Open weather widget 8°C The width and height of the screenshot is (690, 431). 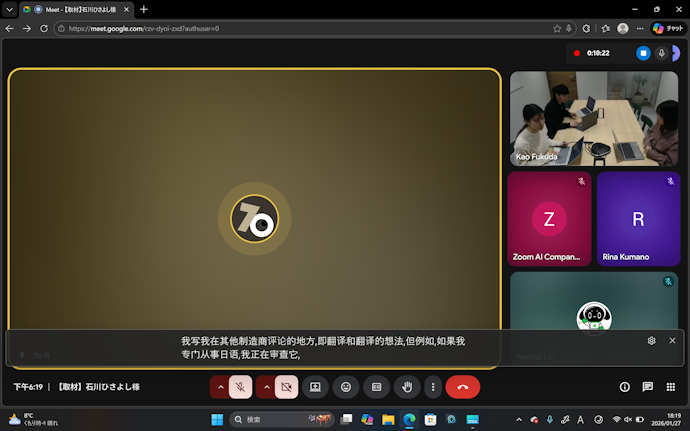coord(33,420)
